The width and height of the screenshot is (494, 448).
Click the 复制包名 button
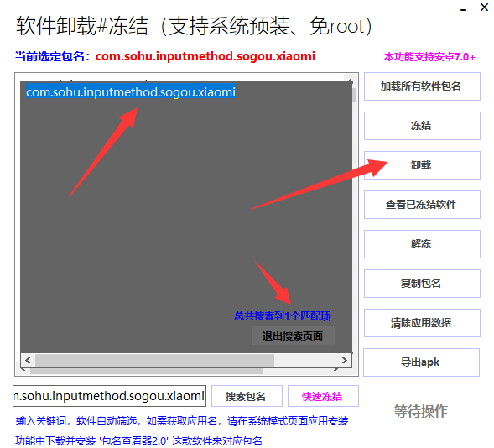[x=422, y=284]
